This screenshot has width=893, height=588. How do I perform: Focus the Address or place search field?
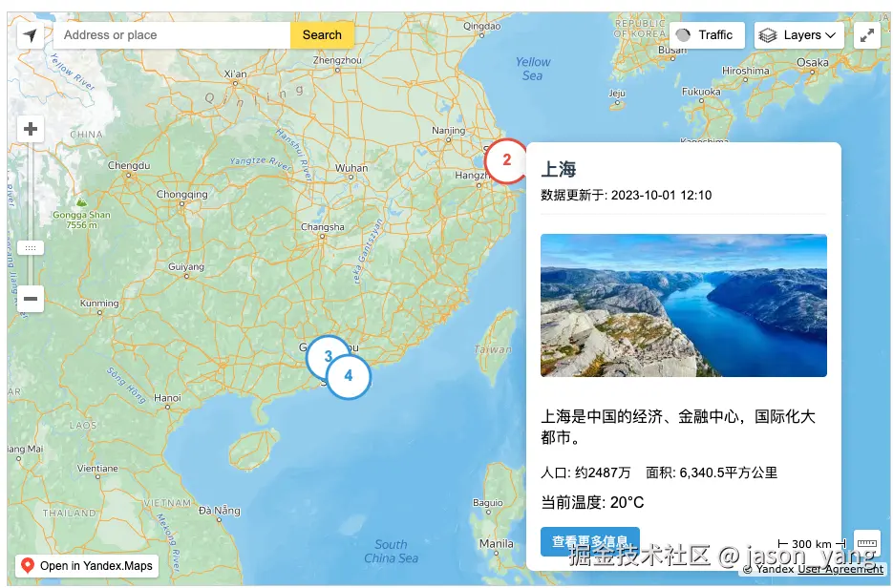click(171, 35)
